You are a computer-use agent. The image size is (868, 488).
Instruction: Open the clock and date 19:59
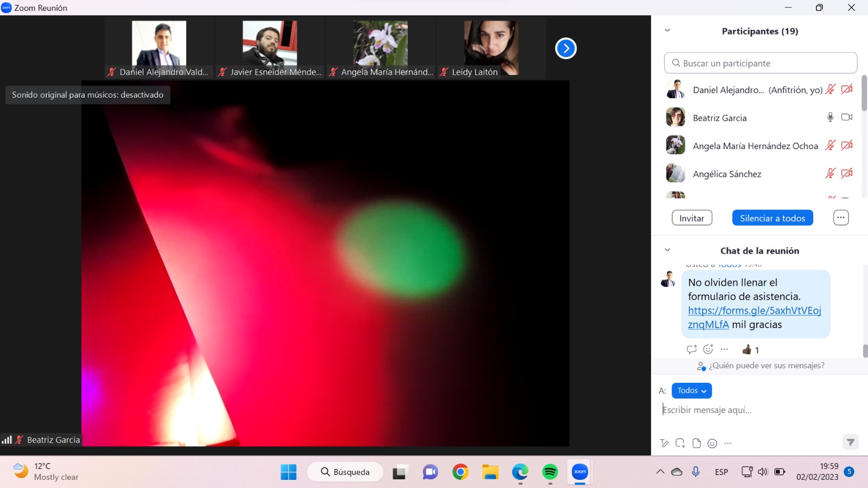pos(818,472)
